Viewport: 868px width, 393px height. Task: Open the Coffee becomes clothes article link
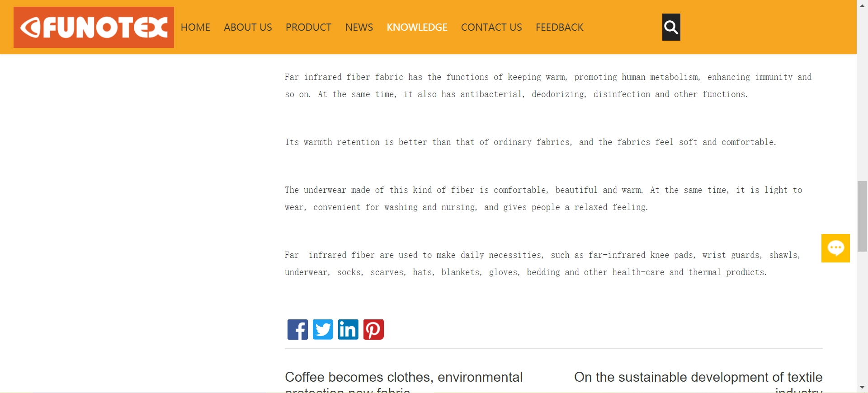coord(404,381)
